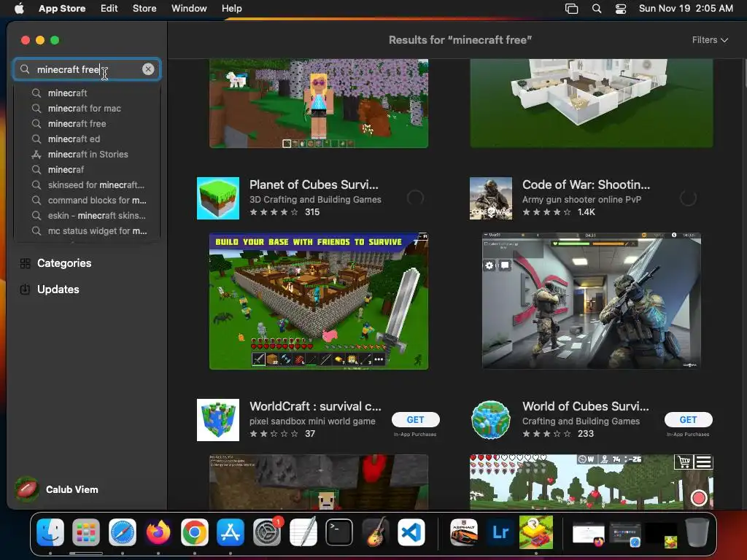Open the App Store menu

[x=62, y=8]
